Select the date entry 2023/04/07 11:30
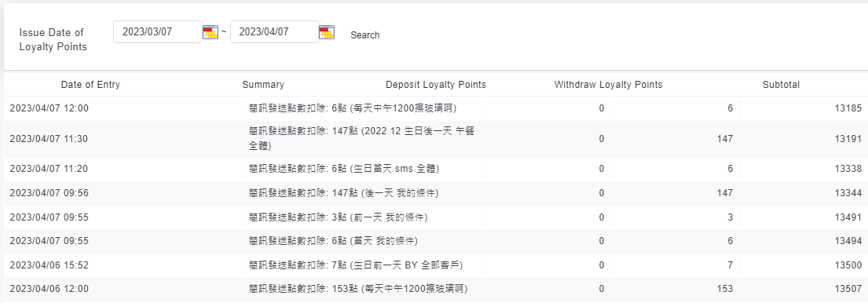The height and width of the screenshot is (303, 868). click(x=49, y=139)
